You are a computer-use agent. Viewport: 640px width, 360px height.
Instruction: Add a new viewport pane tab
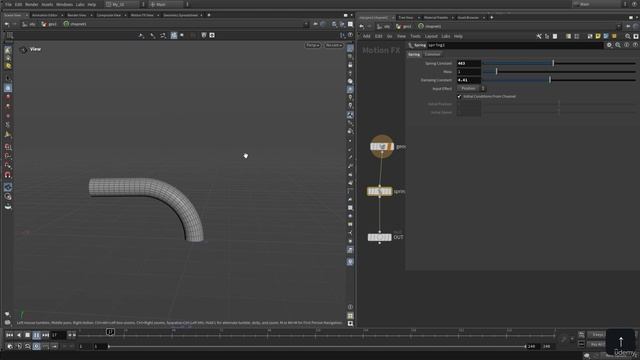coord(209,15)
